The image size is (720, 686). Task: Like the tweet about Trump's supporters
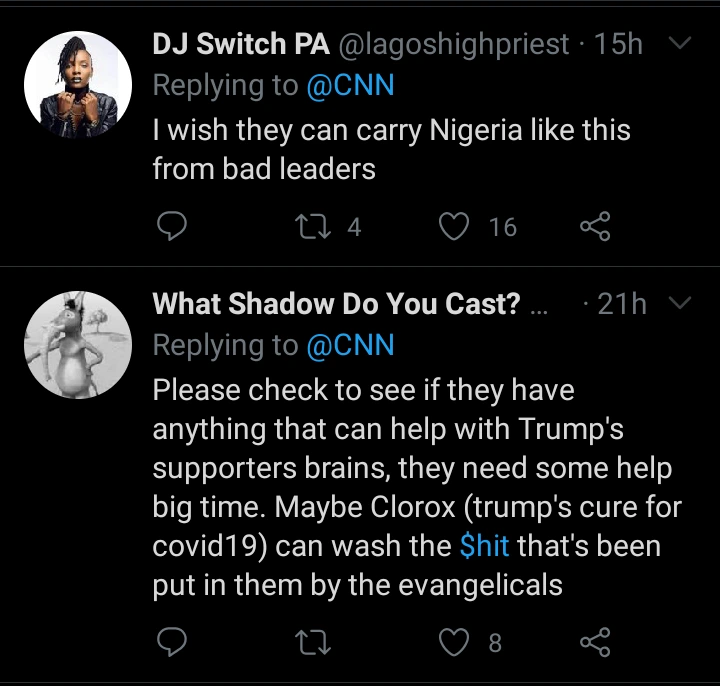coord(456,641)
